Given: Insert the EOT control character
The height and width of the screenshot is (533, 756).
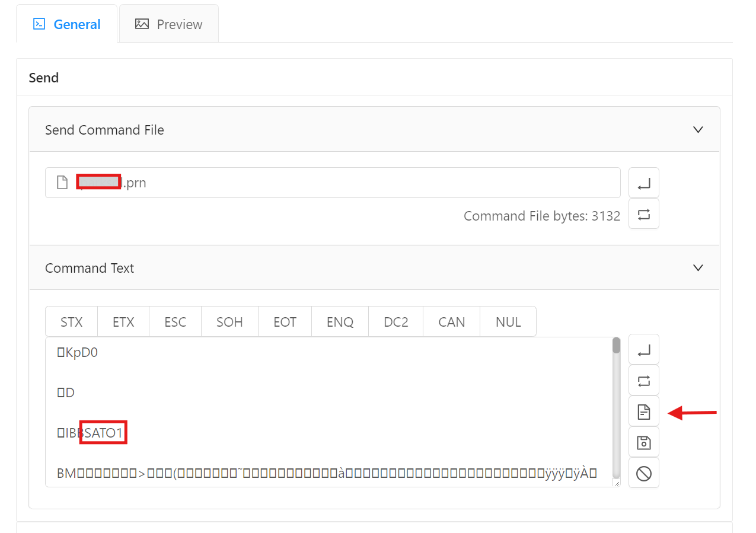Looking at the screenshot, I should pos(285,322).
